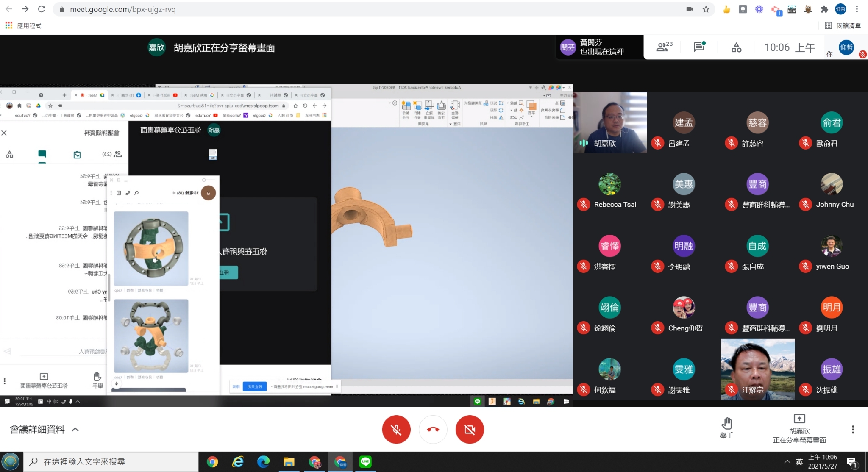Open the reading list
The height and width of the screenshot is (472, 868).
843,26
